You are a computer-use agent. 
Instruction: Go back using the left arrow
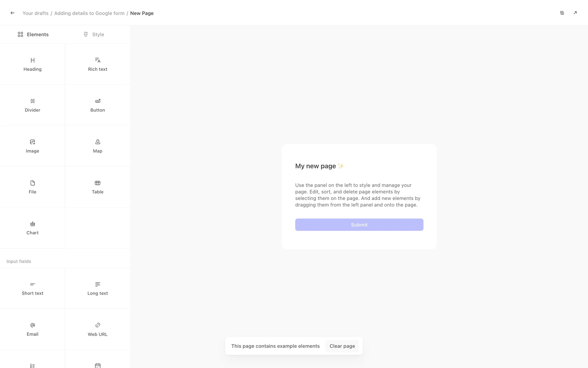coord(13,13)
